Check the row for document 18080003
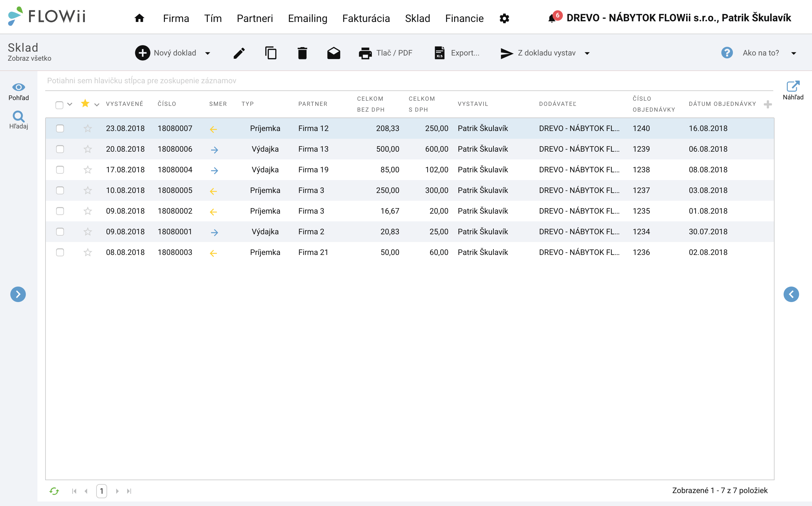812x506 pixels. pos(60,252)
